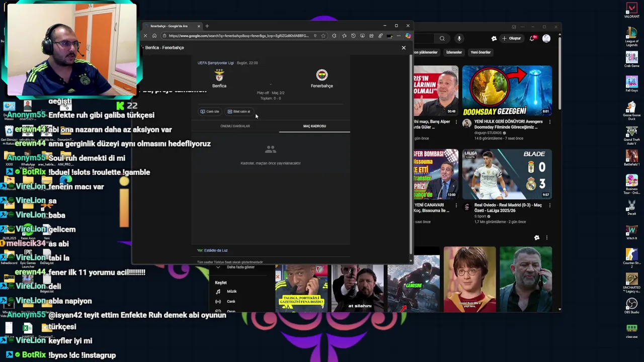The height and width of the screenshot is (362, 644).
Task: Open Canlı in YouTube Keşfet sidebar
Action: coord(231,302)
